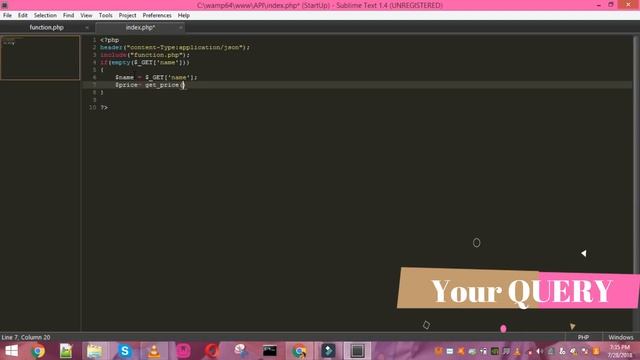Change the Windows line endings setting
640x360 pixels.
click(x=620, y=337)
